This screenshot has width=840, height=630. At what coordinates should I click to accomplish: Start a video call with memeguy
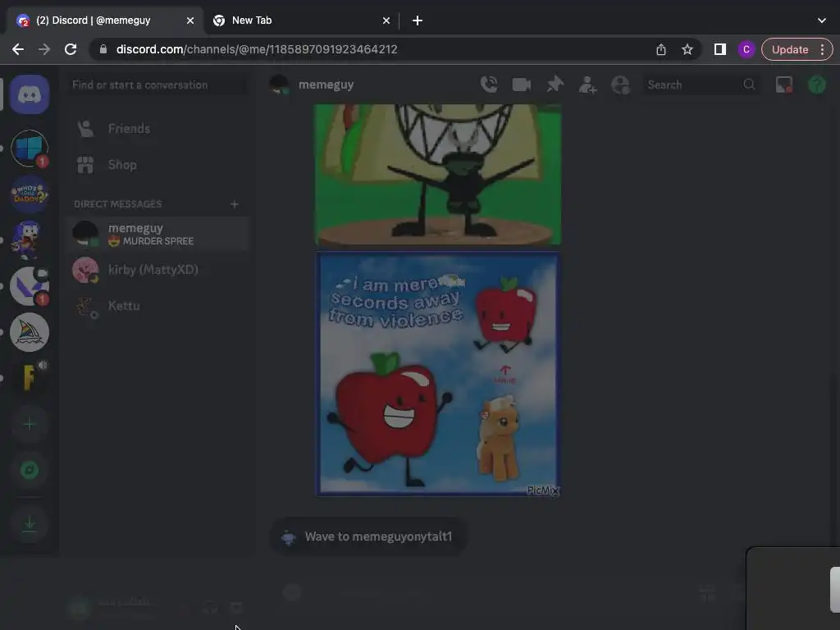521,84
